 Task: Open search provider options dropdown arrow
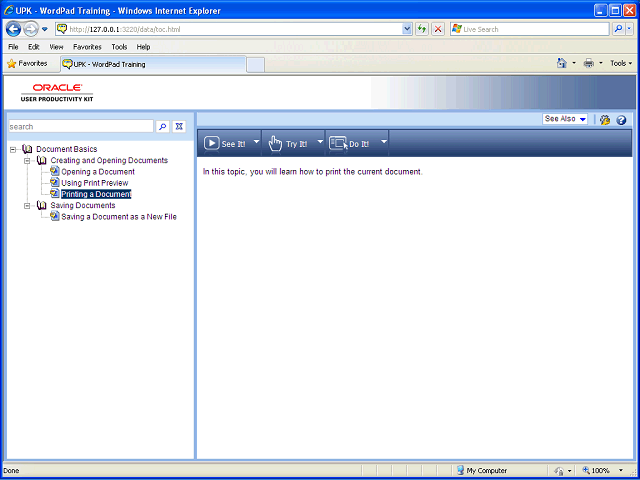(630, 29)
